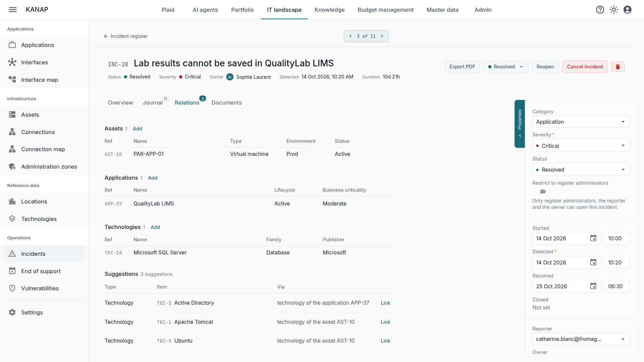Click the Resolved time field 06:30
This screenshot has height=362, width=644.
pyautogui.click(x=617, y=286)
